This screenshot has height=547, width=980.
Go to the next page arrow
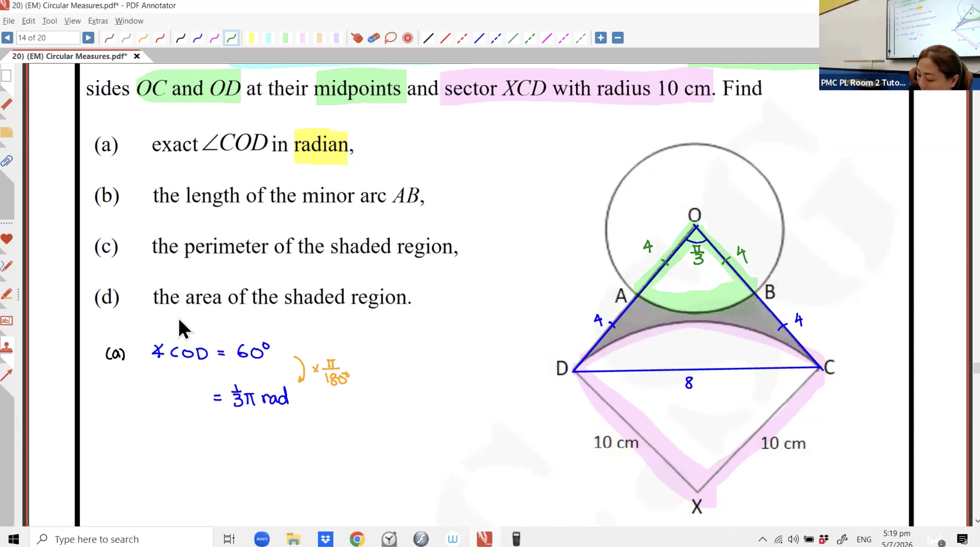[x=88, y=38]
